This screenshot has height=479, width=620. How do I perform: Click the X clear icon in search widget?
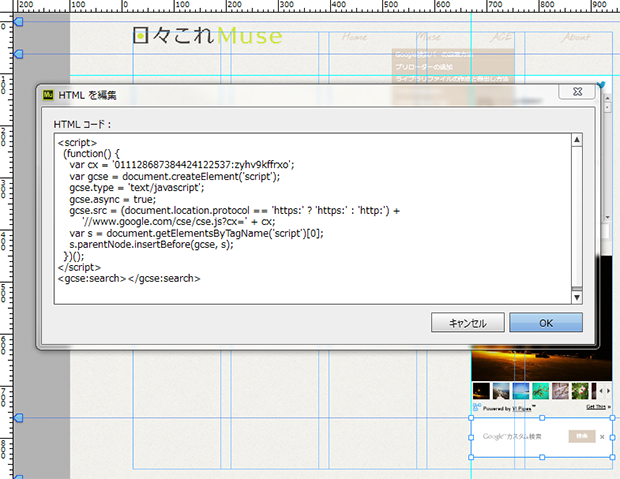click(x=602, y=437)
